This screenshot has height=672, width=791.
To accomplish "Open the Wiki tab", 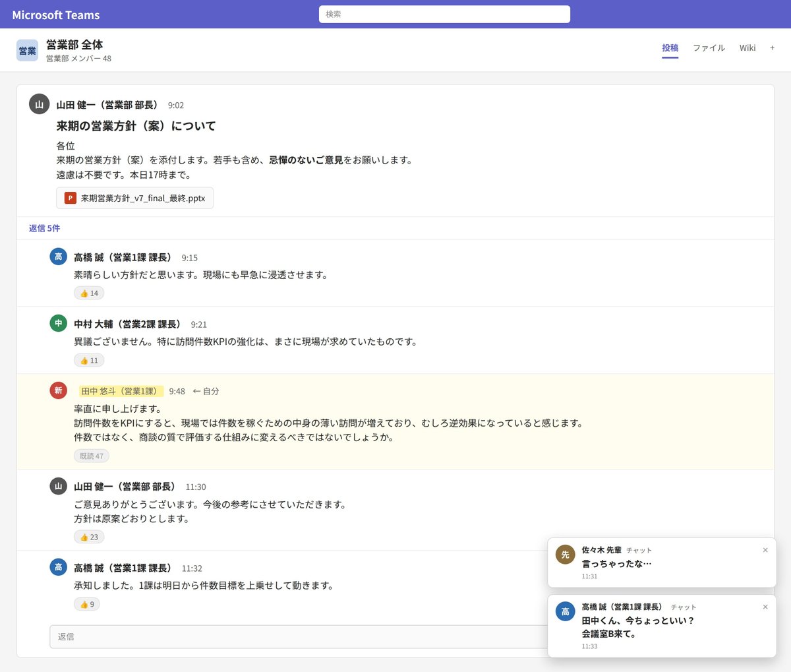I will [747, 48].
